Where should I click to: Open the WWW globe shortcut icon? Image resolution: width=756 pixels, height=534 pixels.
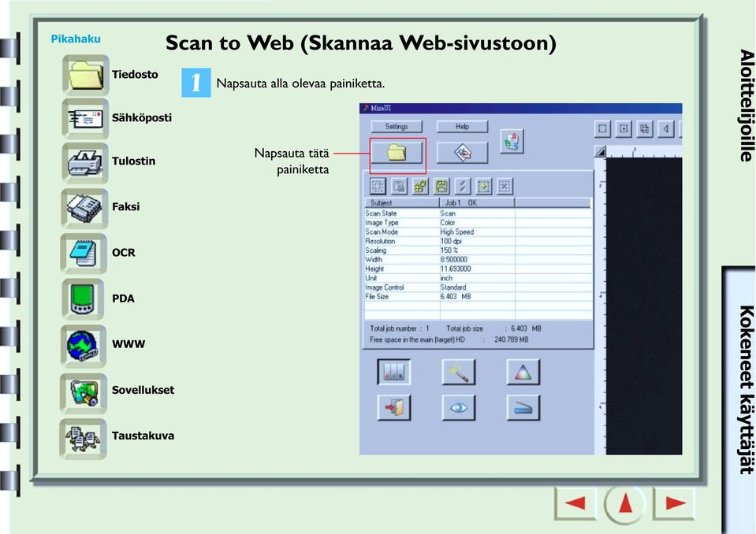[x=83, y=345]
